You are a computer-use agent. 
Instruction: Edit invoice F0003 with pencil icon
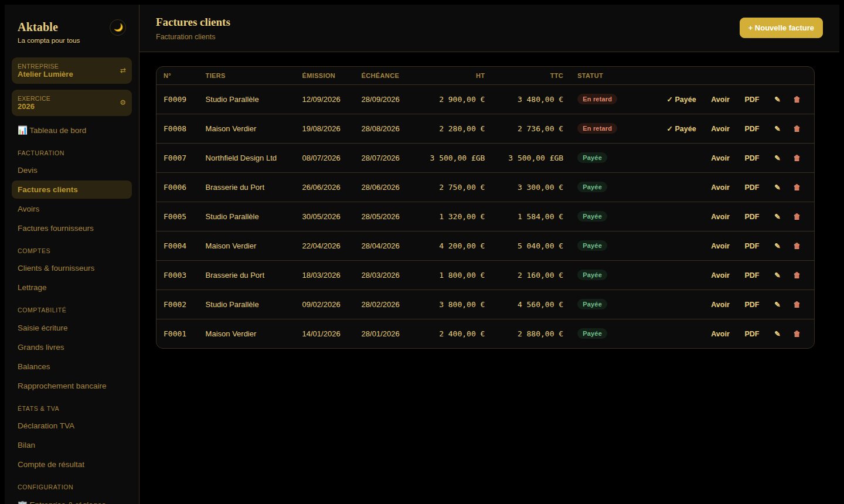(777, 275)
